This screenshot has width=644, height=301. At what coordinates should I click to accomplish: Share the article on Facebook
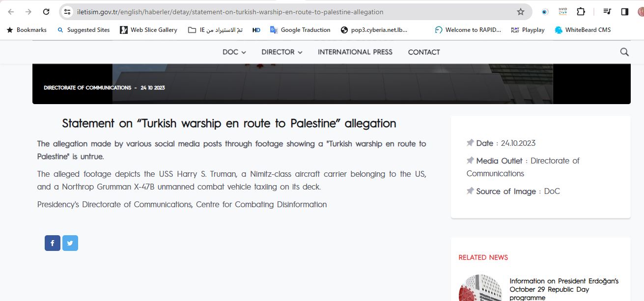coord(53,243)
